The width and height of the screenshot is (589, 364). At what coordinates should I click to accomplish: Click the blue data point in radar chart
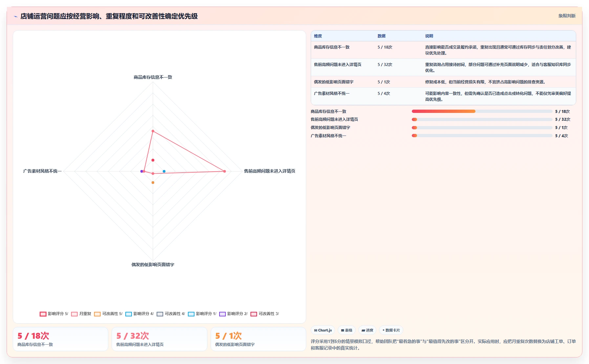point(164,171)
